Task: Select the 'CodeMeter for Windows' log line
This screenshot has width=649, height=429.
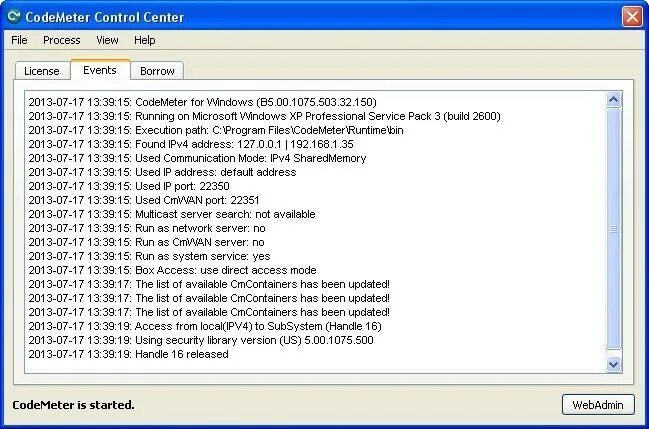Action: (202, 102)
